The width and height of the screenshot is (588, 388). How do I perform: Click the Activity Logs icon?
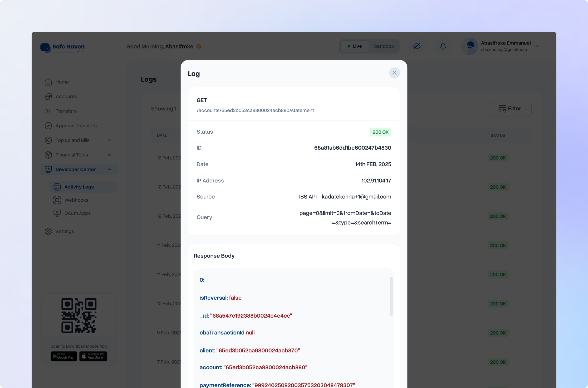point(57,187)
